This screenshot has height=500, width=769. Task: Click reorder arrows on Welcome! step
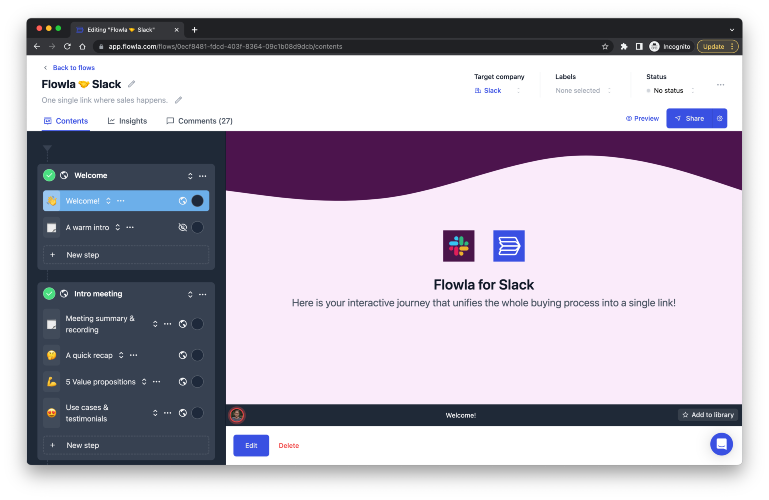[108, 201]
